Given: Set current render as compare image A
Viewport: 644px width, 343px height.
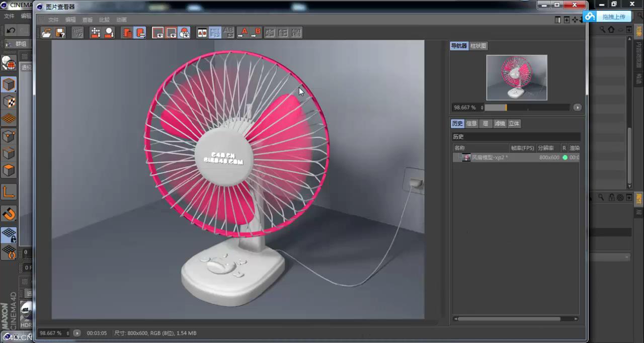Looking at the screenshot, I should (x=244, y=33).
